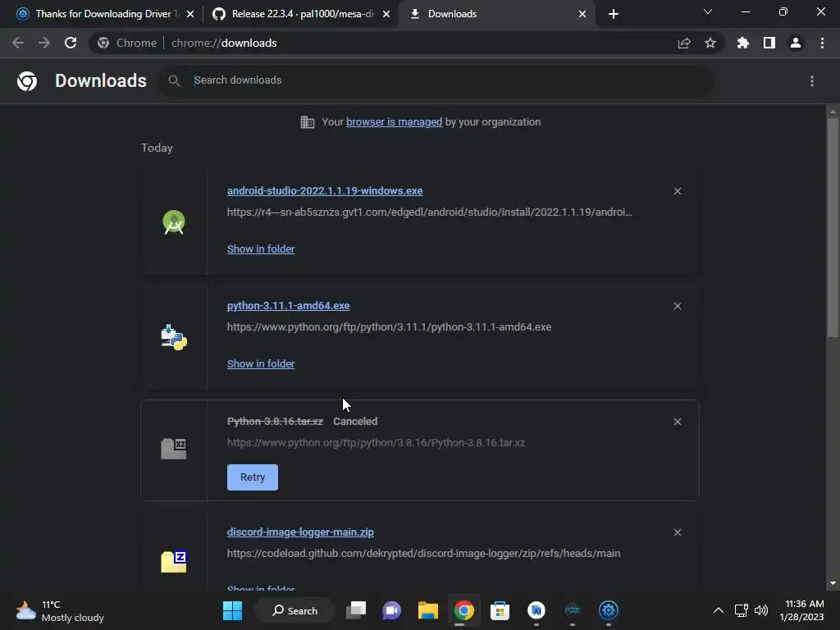The height and width of the screenshot is (630, 840).
Task: Remove python-3.11.1-amd64.exe from list
Action: (678, 306)
